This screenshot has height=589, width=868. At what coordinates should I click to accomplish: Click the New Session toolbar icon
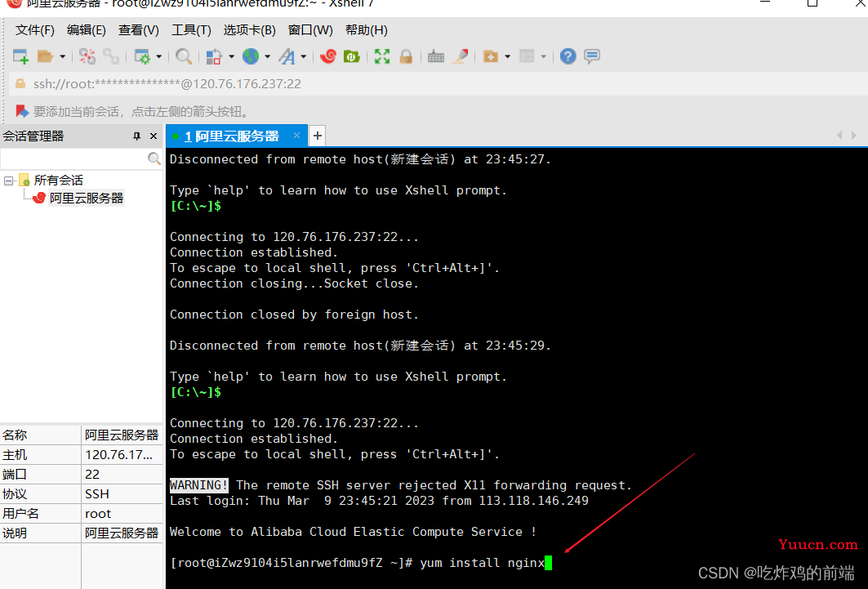click(x=20, y=56)
